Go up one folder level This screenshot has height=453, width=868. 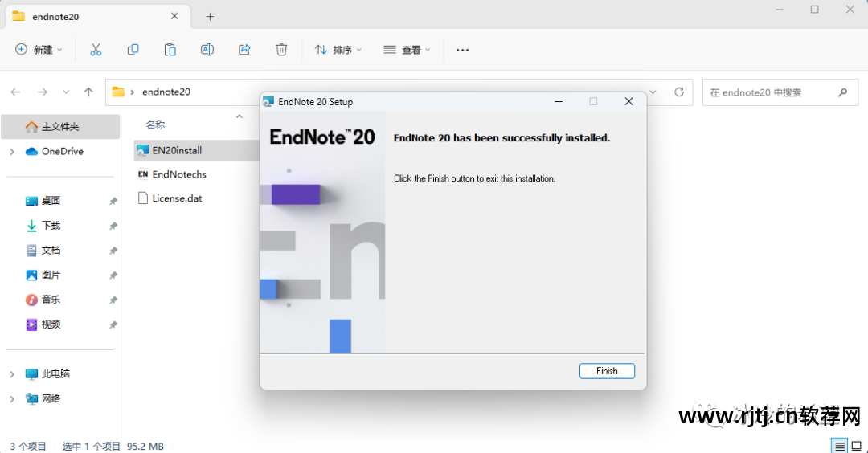[x=88, y=92]
